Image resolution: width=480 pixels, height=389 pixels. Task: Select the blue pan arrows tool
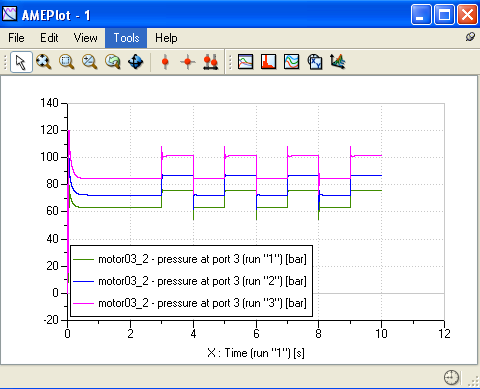coord(136,62)
